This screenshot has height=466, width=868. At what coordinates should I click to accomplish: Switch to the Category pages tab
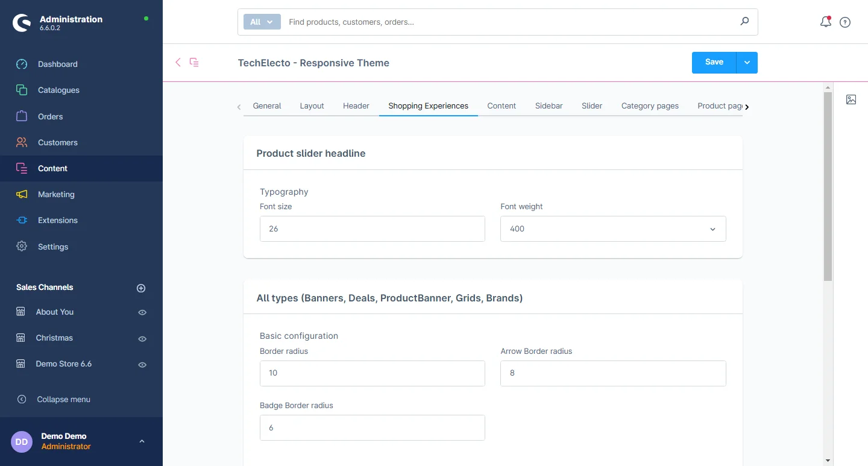tap(650, 106)
